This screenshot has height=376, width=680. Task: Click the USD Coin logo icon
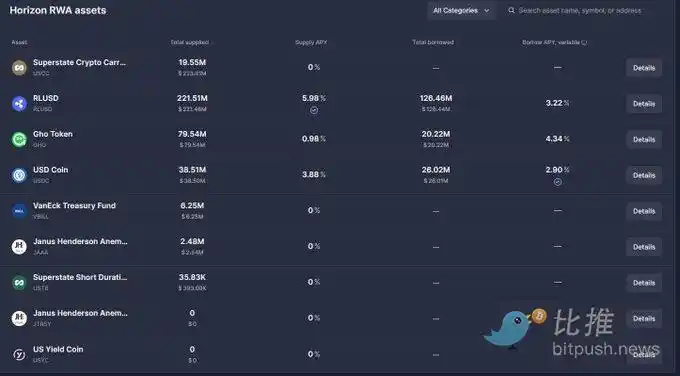point(19,175)
